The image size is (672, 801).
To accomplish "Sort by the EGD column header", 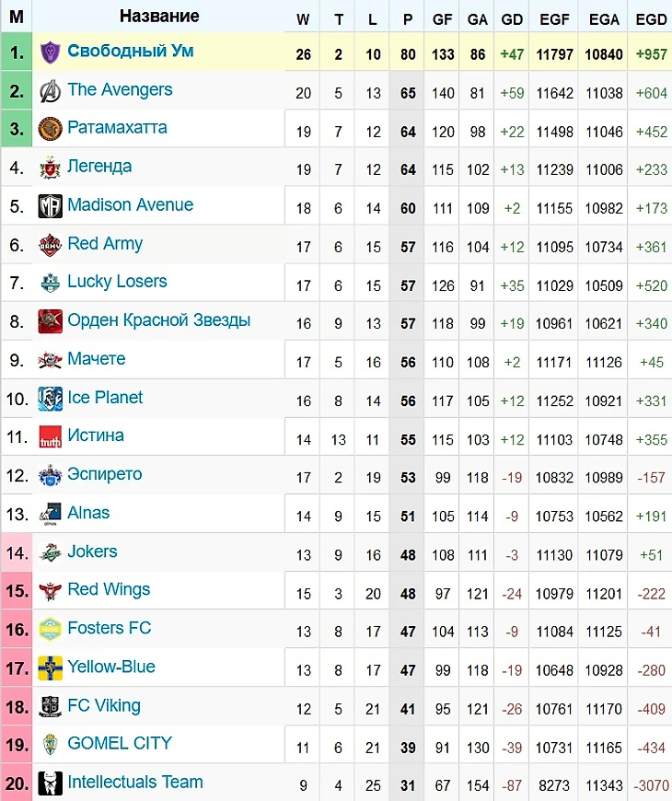I will click(651, 19).
